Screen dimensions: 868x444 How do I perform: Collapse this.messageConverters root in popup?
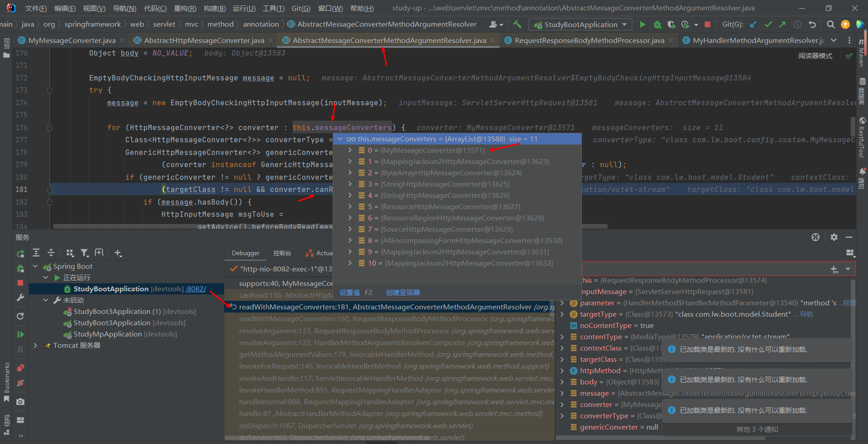pos(340,139)
